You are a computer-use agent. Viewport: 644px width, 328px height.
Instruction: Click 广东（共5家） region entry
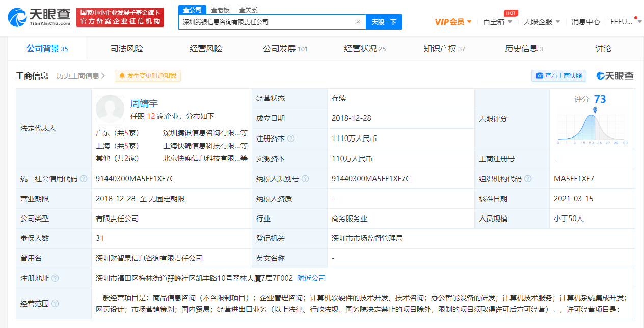117,133
